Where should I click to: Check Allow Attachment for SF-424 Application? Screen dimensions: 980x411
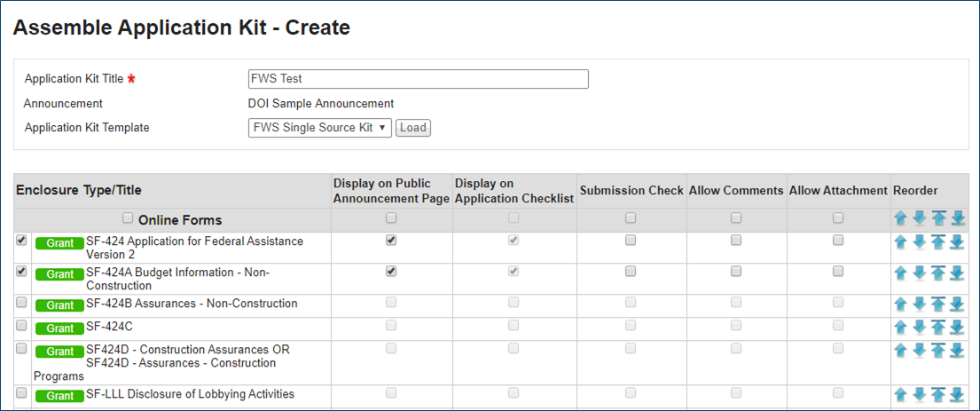pyautogui.click(x=838, y=241)
